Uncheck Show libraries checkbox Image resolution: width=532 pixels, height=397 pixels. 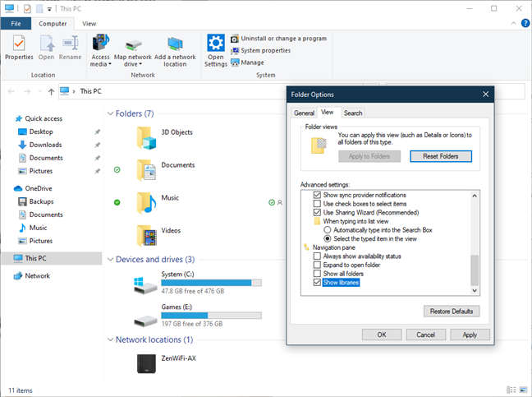[x=317, y=283]
